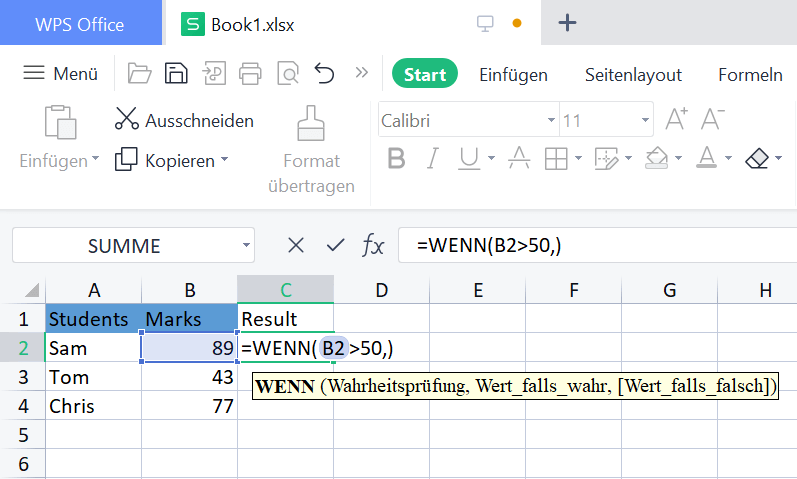Image resolution: width=797 pixels, height=479 pixels.
Task: Click the cell borders icon
Action: [x=556, y=159]
